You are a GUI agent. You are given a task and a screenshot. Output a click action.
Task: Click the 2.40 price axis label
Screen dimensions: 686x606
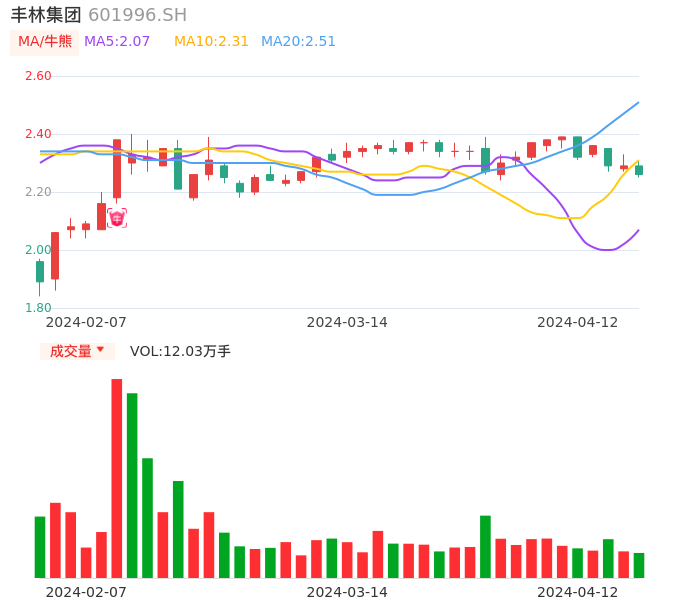38,134
